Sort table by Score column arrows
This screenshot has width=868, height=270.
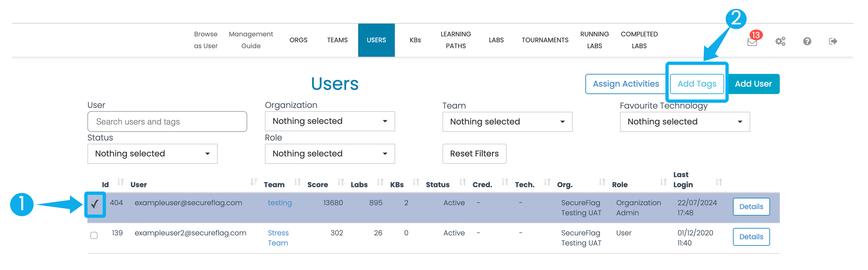(341, 182)
